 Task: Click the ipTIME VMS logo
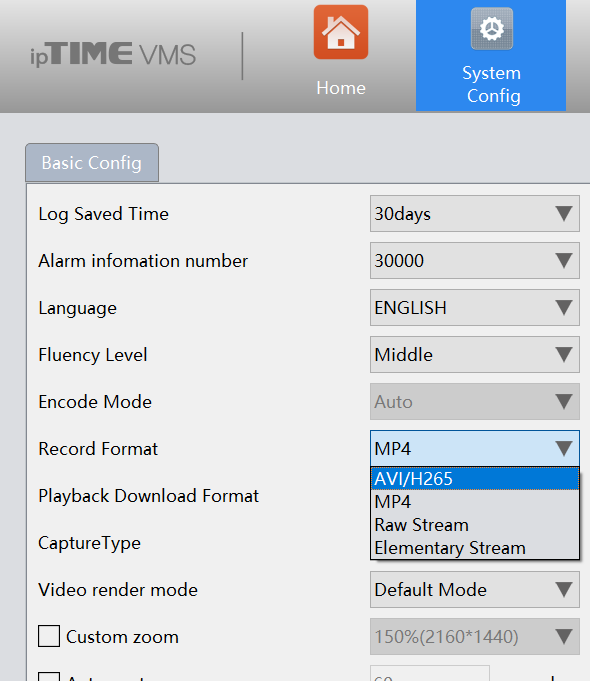[113, 54]
